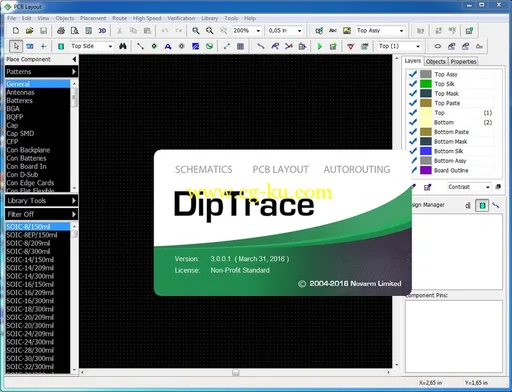Open the Contrast display mode dropdown
512x392 pixels.
tap(487, 187)
